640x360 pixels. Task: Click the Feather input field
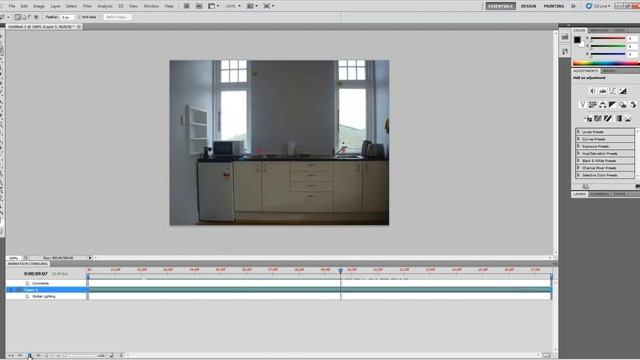pos(67,17)
